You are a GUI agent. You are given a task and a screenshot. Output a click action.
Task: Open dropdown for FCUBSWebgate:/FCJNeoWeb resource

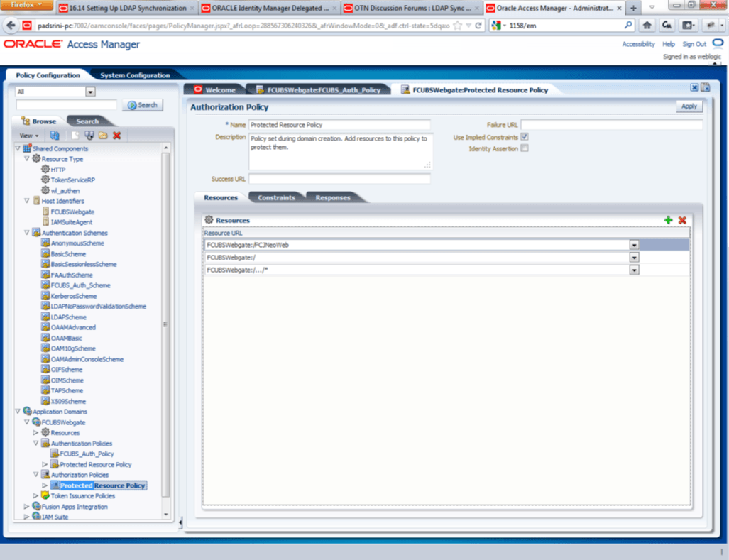click(634, 245)
